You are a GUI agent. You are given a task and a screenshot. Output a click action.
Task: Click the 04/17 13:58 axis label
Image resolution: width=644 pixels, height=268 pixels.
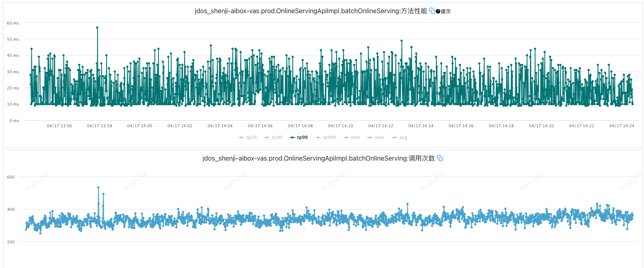click(x=100, y=126)
